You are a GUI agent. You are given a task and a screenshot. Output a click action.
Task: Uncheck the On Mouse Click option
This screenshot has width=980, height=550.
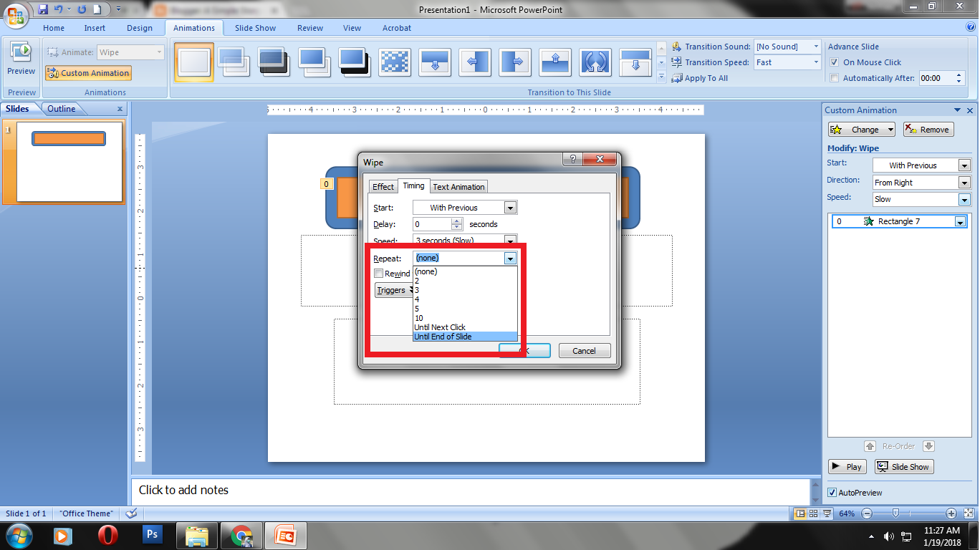point(835,62)
